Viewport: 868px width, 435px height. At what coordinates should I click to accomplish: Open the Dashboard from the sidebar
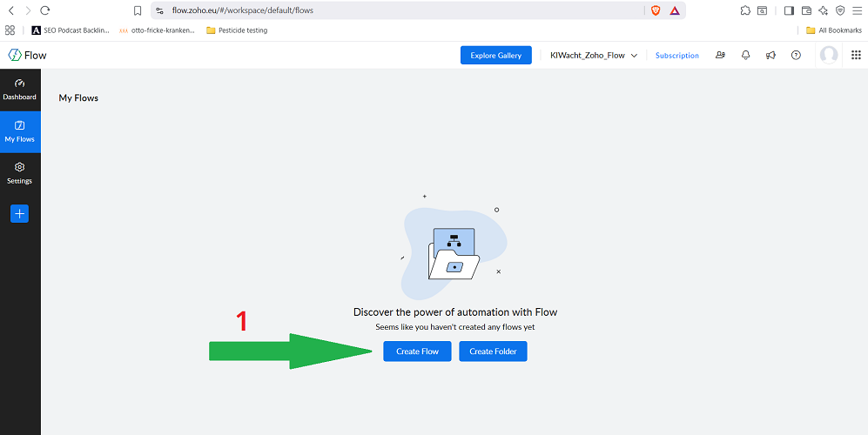tap(19, 90)
